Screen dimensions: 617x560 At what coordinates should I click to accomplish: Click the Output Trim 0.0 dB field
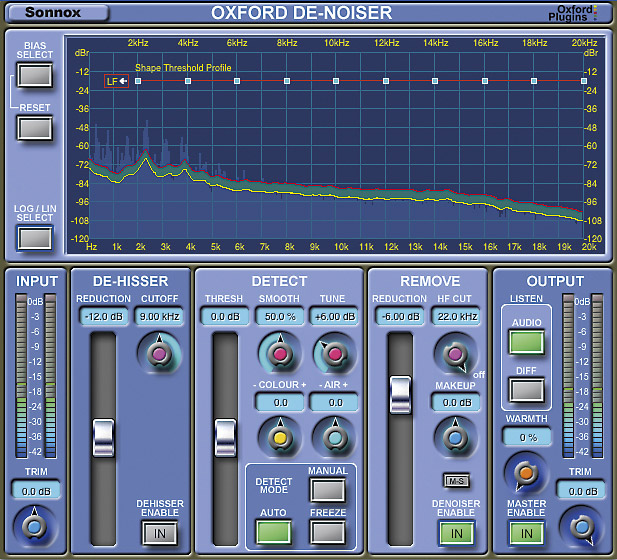pos(582,491)
